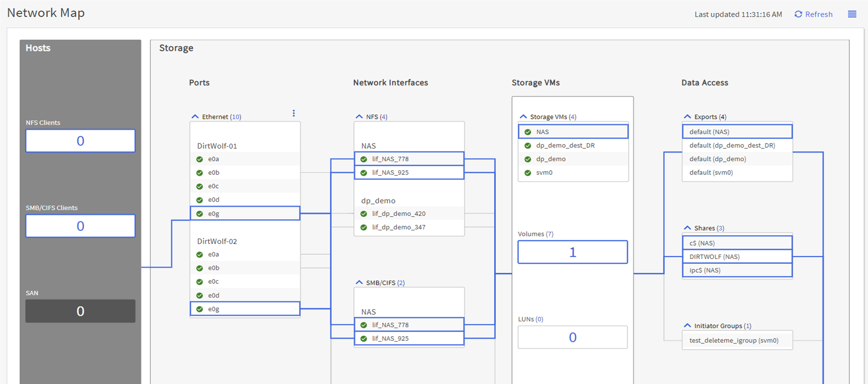Viewport: 868px width, 384px height.
Task: Collapse the Ethernet (10) ports group
Action: (195, 116)
